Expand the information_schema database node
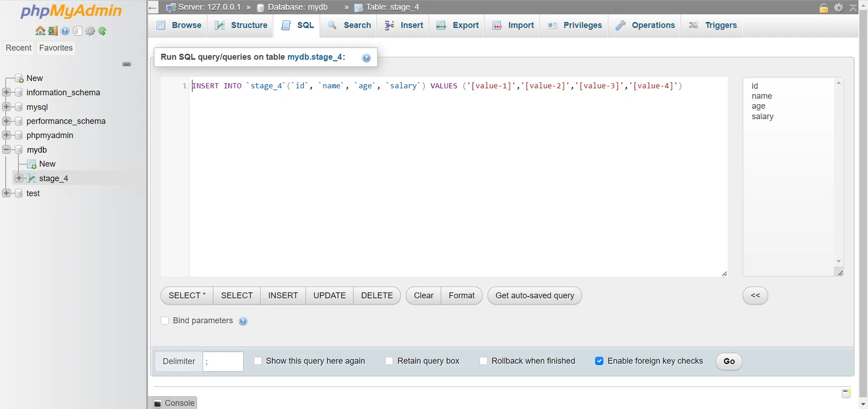Image resolution: width=868 pixels, height=409 pixels. 6,92
